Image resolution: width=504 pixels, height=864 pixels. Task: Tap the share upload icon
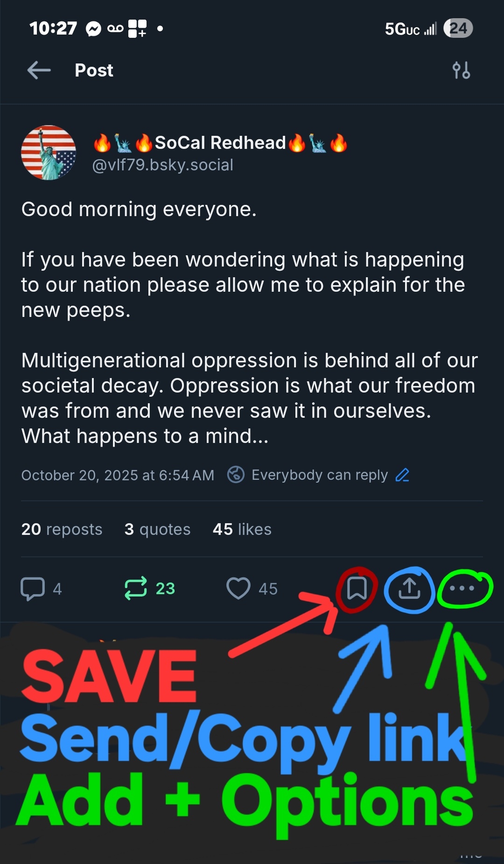[x=409, y=588]
